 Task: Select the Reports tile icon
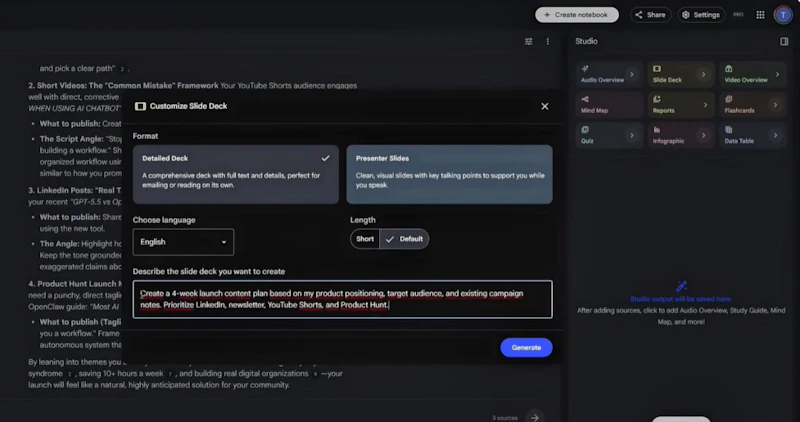(657, 99)
